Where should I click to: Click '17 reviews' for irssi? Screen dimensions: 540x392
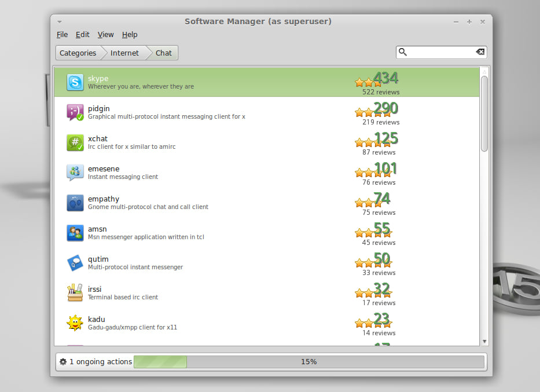click(x=379, y=302)
